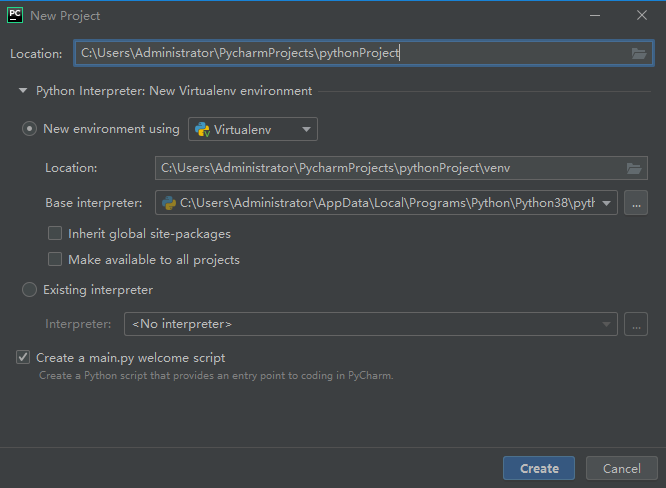Close the New Project dialog window

tap(642, 15)
